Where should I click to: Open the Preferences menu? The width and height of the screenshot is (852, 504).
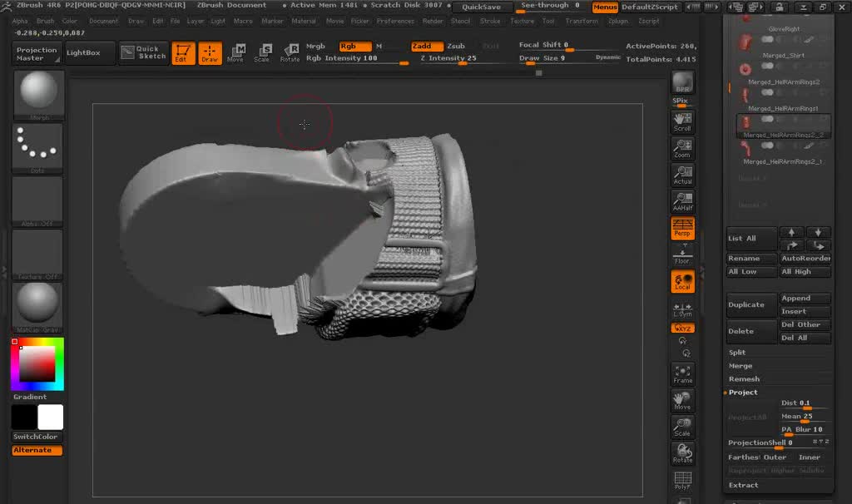(394, 21)
